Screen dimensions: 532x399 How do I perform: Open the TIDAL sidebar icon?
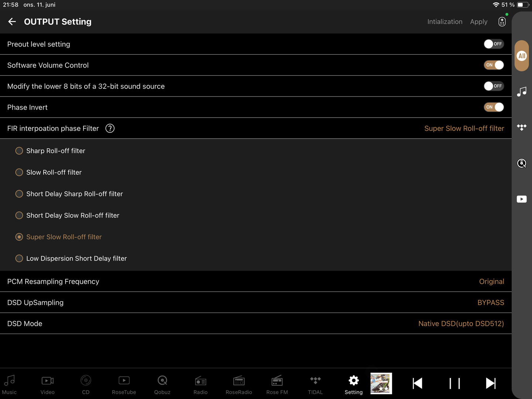point(522,127)
